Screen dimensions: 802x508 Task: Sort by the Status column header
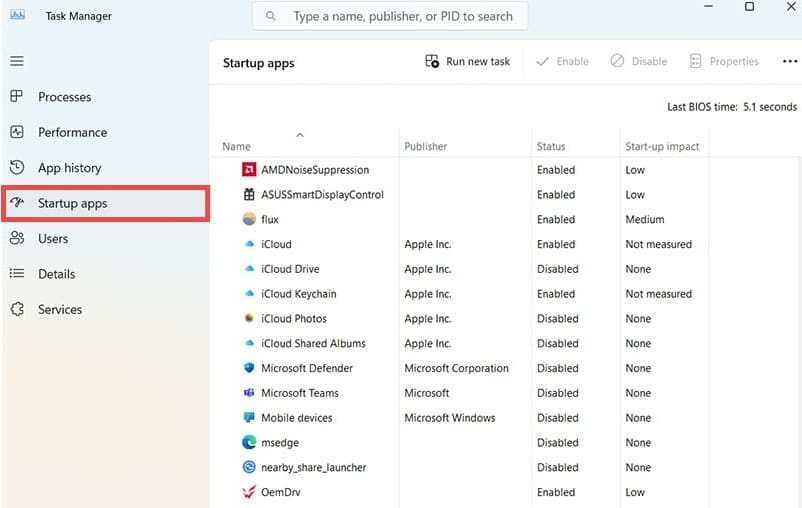click(551, 146)
